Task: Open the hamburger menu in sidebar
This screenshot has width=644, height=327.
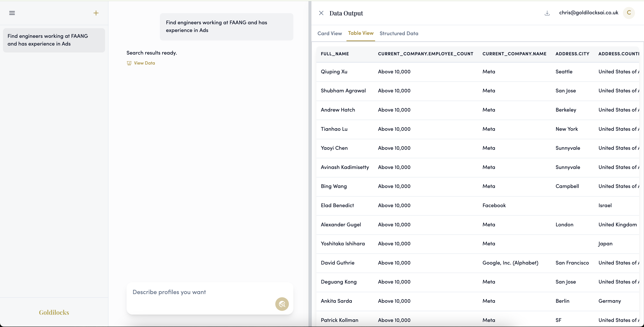Action: 12,13
